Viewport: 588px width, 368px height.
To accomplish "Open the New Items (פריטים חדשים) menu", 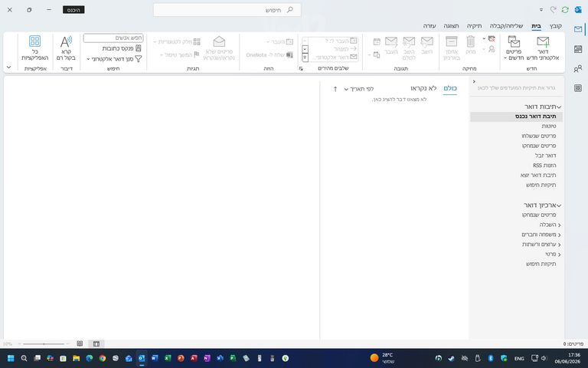I will click(514, 48).
